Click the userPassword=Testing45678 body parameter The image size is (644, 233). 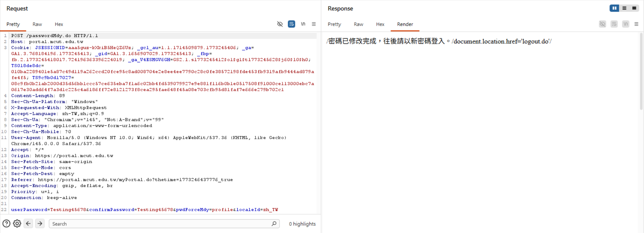(x=49, y=210)
